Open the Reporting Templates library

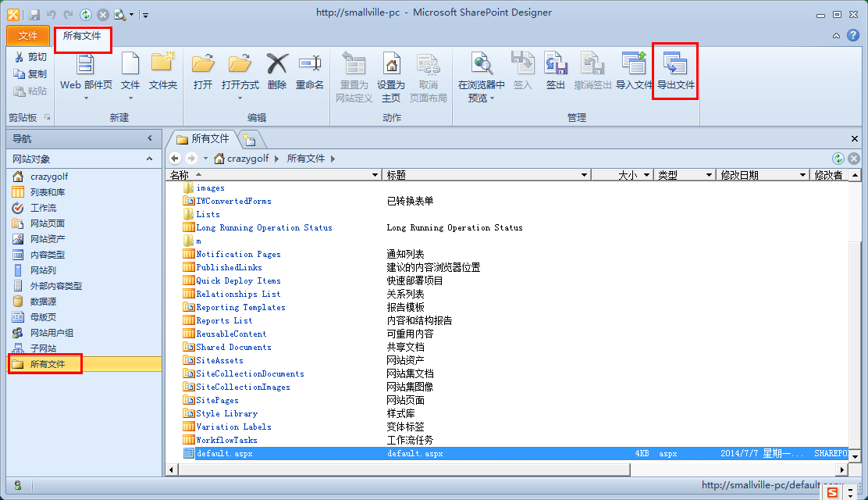coord(240,307)
